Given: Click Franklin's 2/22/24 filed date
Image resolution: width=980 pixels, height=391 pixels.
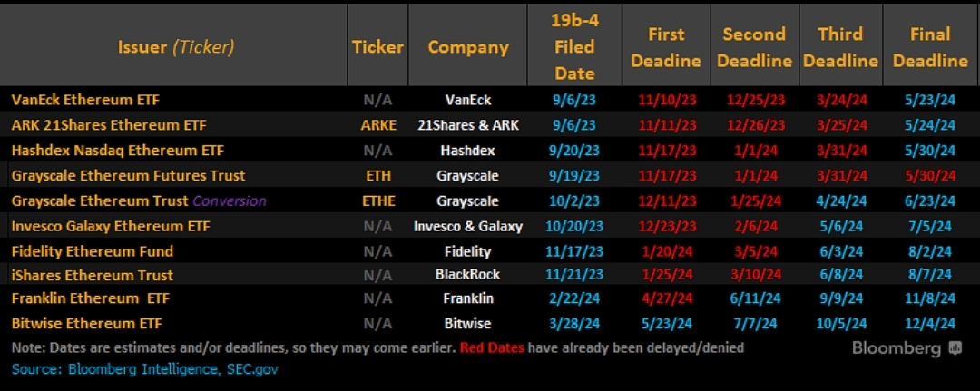Looking at the screenshot, I should (574, 298).
